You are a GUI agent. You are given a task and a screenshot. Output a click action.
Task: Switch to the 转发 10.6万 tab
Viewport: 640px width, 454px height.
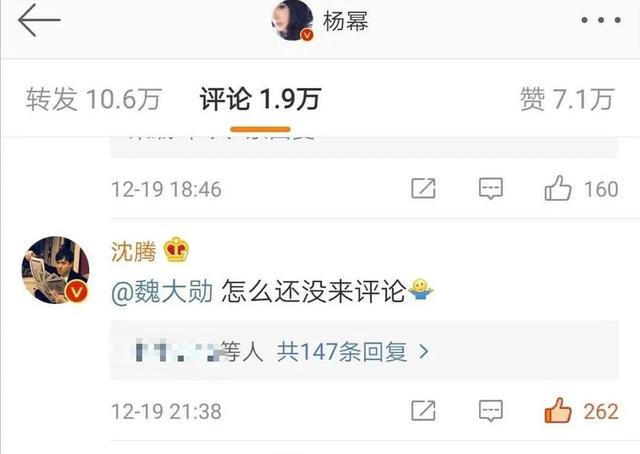click(x=93, y=99)
